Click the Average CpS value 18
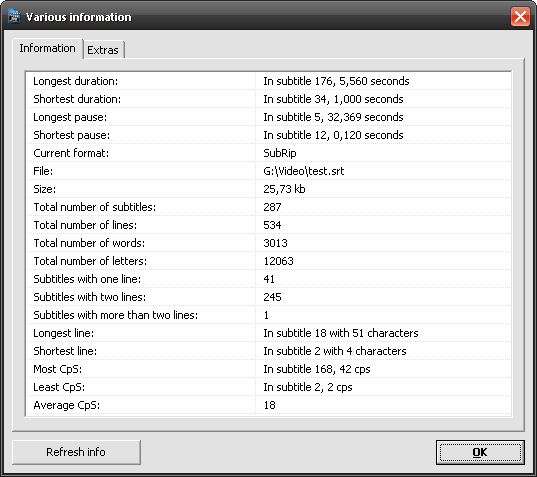 tap(270, 405)
